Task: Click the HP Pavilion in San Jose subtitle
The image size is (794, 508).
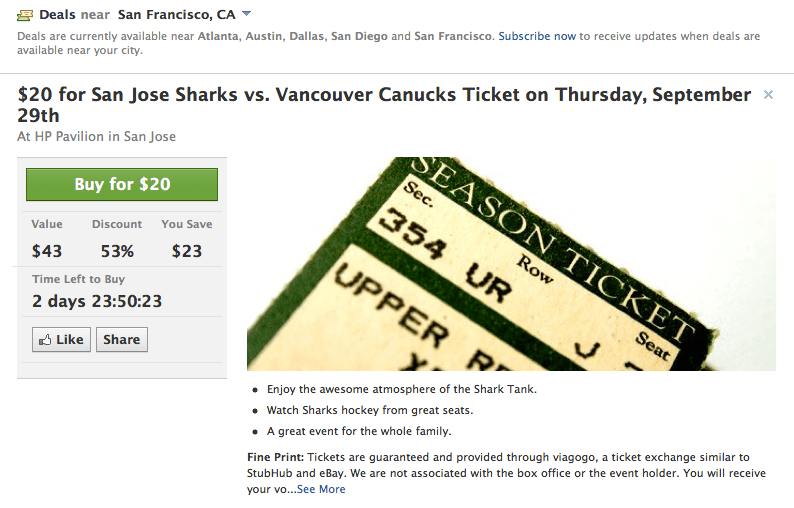Action: tap(96, 137)
